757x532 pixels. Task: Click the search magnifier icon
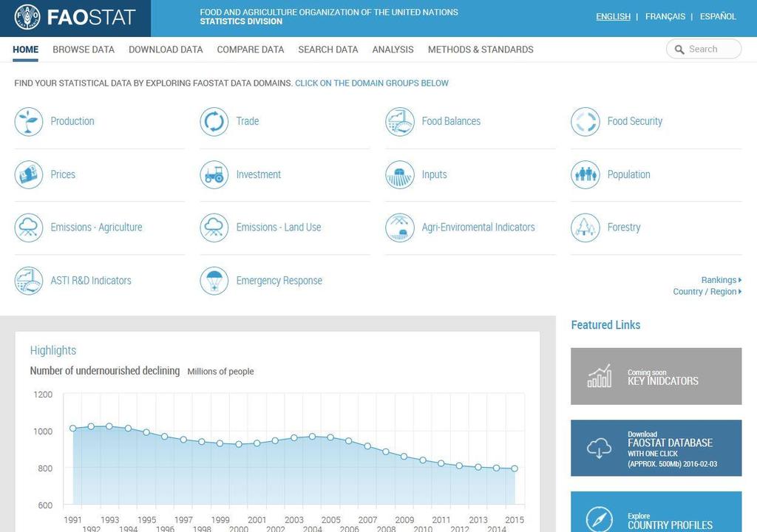(x=679, y=50)
